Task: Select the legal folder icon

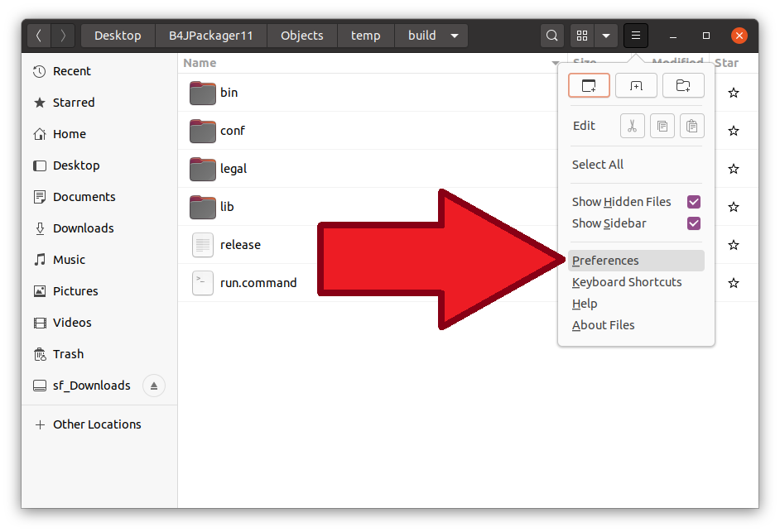Action: click(203, 169)
